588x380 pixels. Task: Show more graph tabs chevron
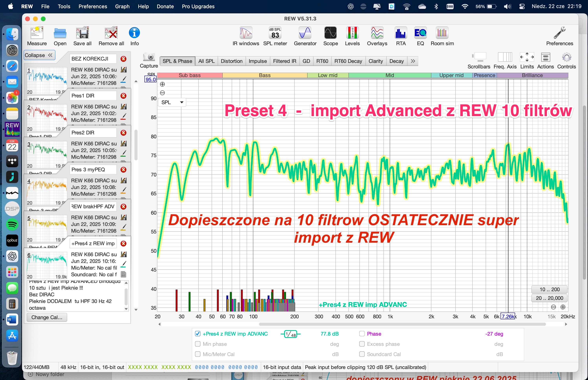(x=413, y=61)
